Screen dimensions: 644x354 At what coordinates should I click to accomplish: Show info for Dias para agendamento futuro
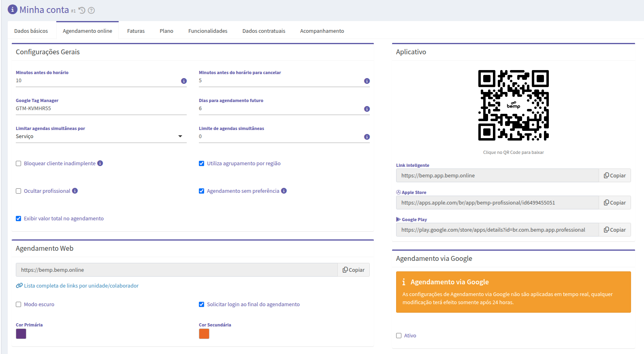(x=367, y=109)
